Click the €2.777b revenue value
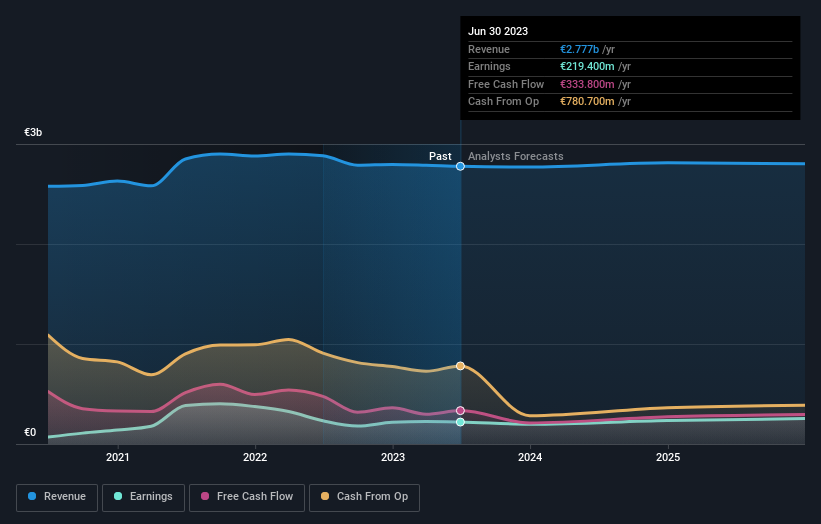The width and height of the screenshot is (821, 524). 579,49
